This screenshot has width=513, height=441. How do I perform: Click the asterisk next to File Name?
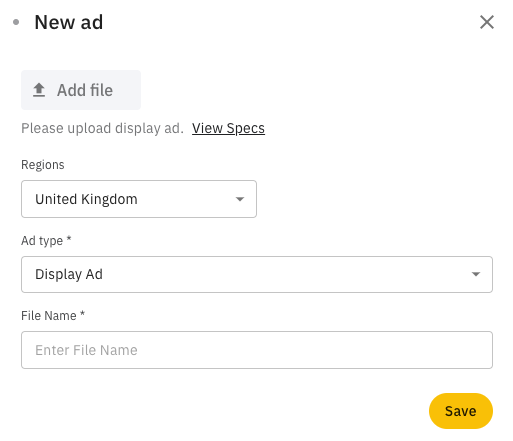[x=82, y=314]
